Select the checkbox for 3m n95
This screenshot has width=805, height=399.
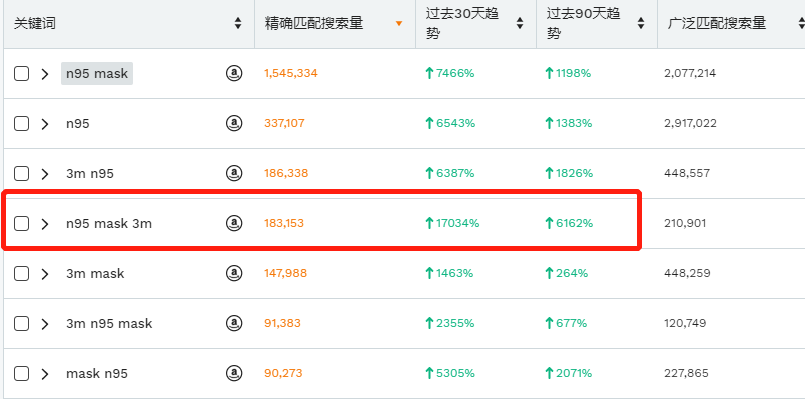pyautogui.click(x=21, y=174)
